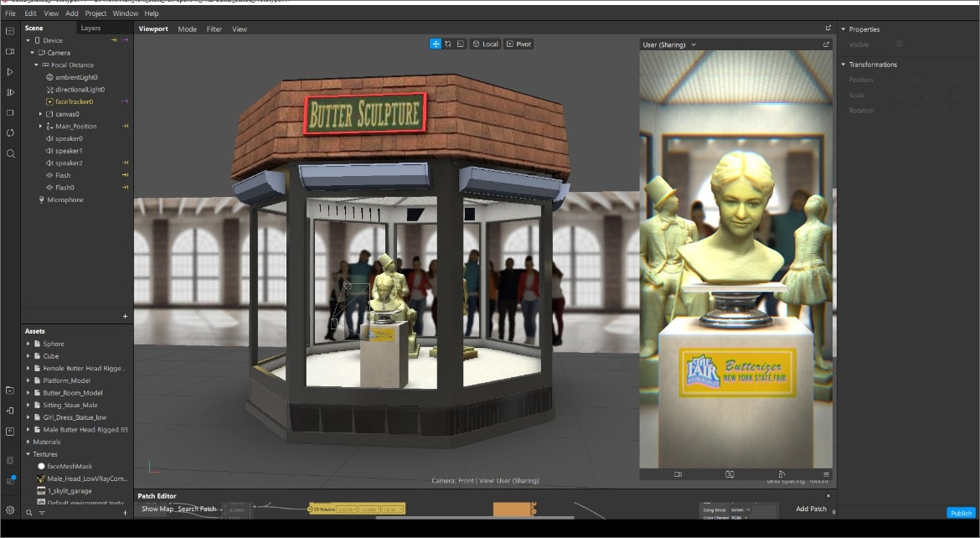
Task: Open the assets filter icon
Action: point(42,513)
